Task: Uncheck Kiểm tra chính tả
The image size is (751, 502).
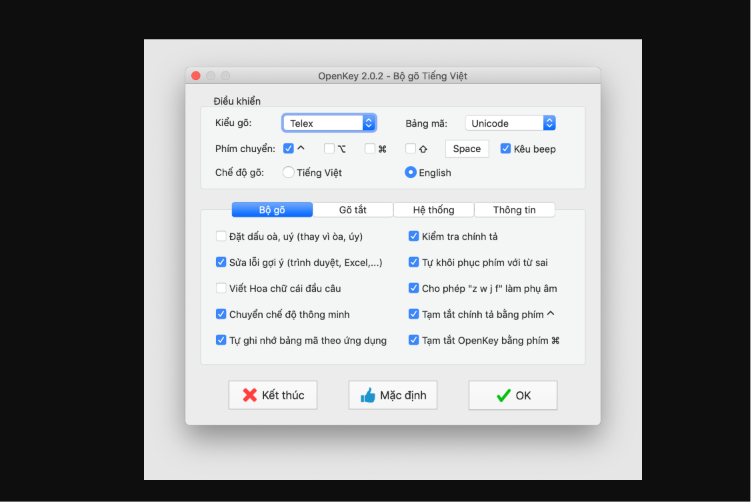Action: (414, 236)
